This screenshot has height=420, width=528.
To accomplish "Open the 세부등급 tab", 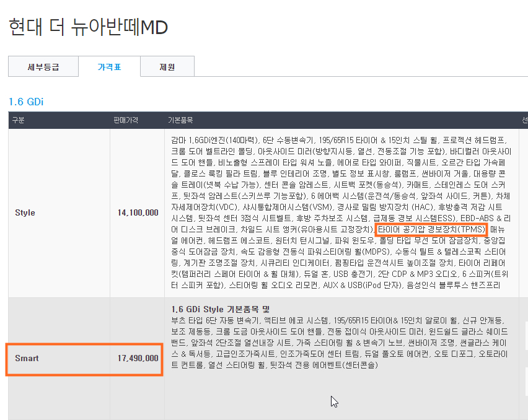I will point(43,67).
